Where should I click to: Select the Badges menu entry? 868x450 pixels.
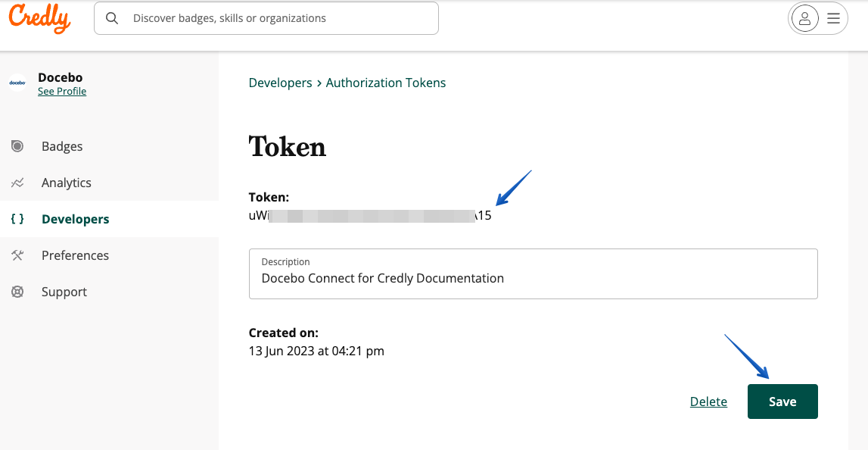(62, 146)
